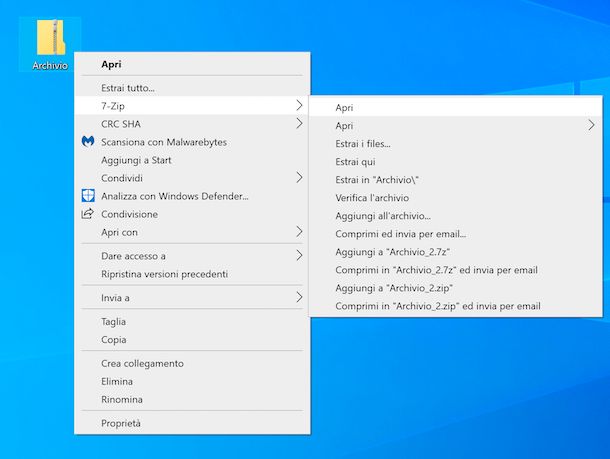
Task: Select the Condivisione entry
Action: (x=192, y=214)
